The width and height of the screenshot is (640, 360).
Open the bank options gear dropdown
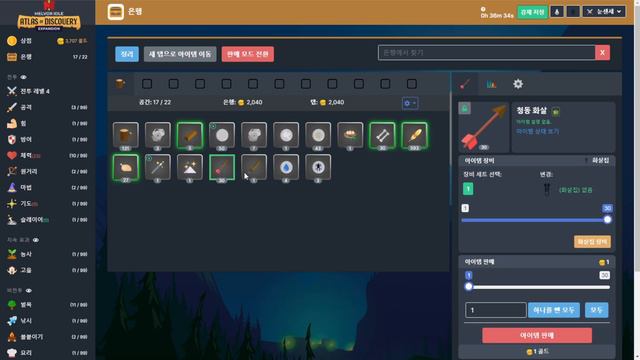click(x=409, y=103)
